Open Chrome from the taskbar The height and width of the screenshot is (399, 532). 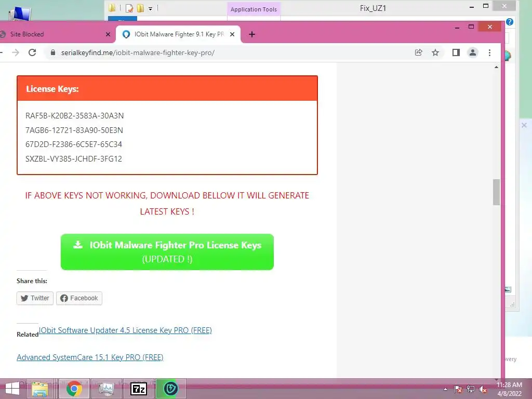pyautogui.click(x=74, y=389)
